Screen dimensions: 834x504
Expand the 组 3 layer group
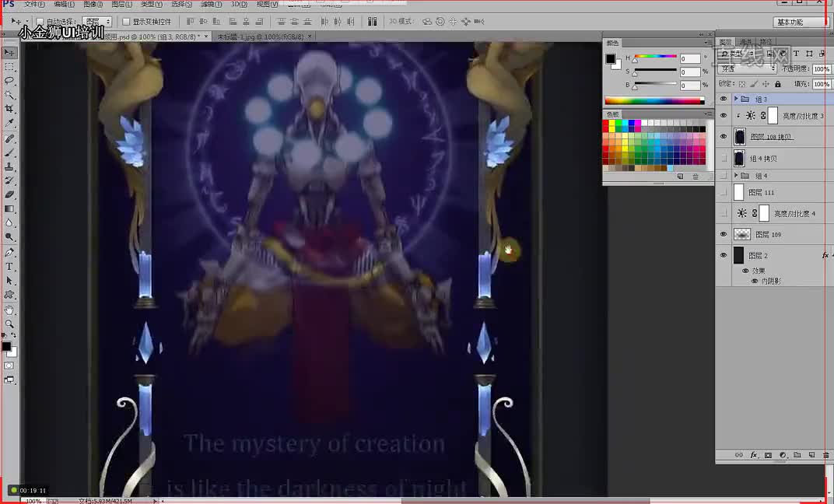(736, 100)
